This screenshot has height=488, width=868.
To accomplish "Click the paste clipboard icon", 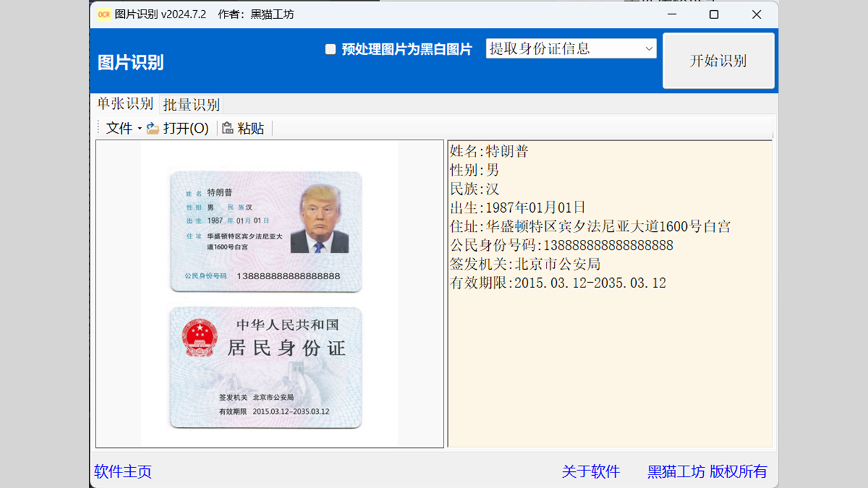I will (x=228, y=128).
